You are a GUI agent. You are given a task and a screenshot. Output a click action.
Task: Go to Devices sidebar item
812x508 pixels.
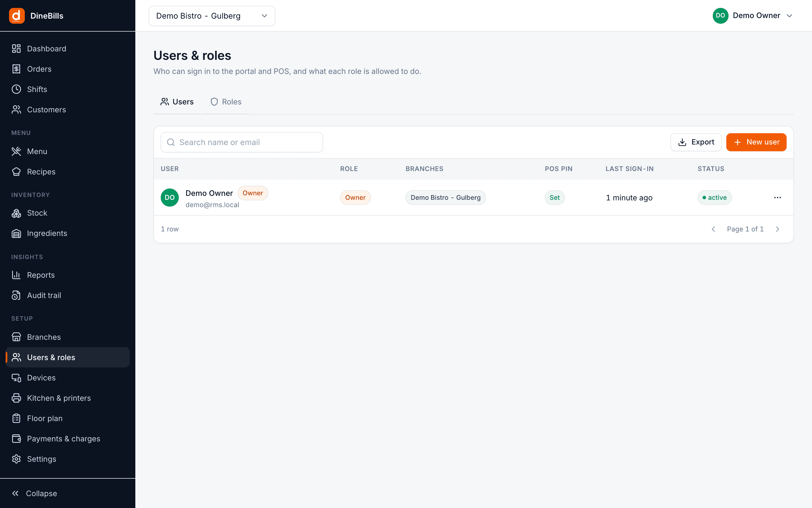tap(67, 378)
